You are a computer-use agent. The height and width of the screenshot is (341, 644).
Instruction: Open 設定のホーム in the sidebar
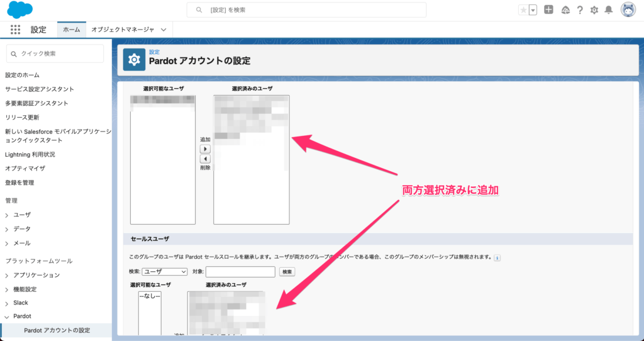click(x=22, y=75)
